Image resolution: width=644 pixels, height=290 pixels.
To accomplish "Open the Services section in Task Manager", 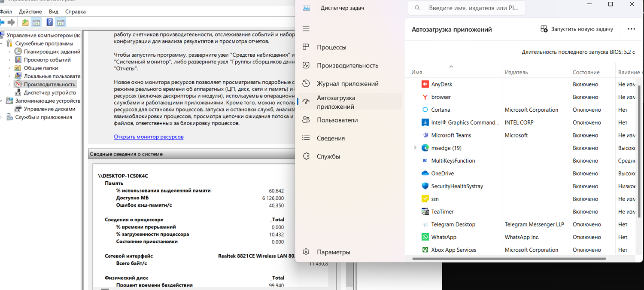I will [x=328, y=156].
